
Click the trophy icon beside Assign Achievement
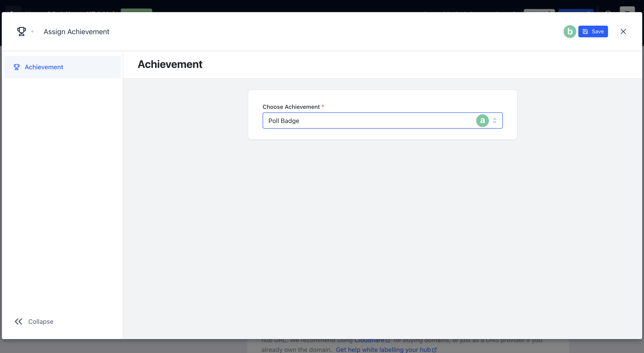tap(21, 31)
